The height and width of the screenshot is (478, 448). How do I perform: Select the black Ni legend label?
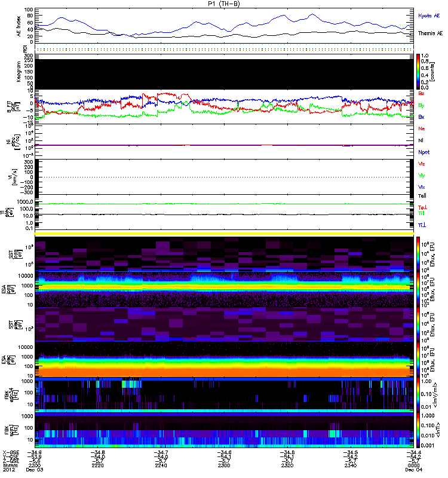[x=421, y=140]
